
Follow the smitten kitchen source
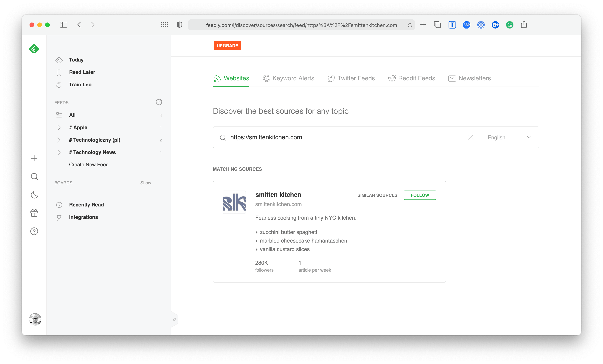tap(420, 195)
